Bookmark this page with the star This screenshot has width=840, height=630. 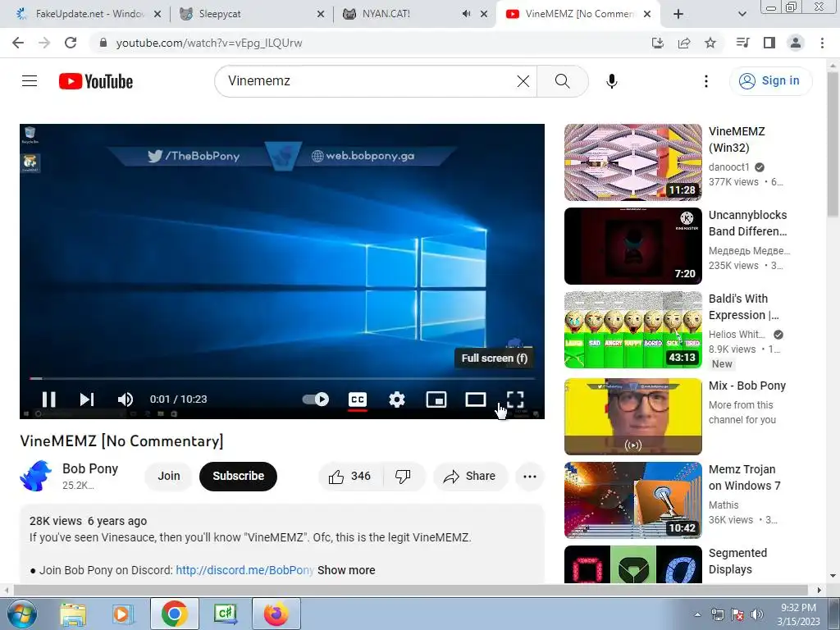point(710,43)
